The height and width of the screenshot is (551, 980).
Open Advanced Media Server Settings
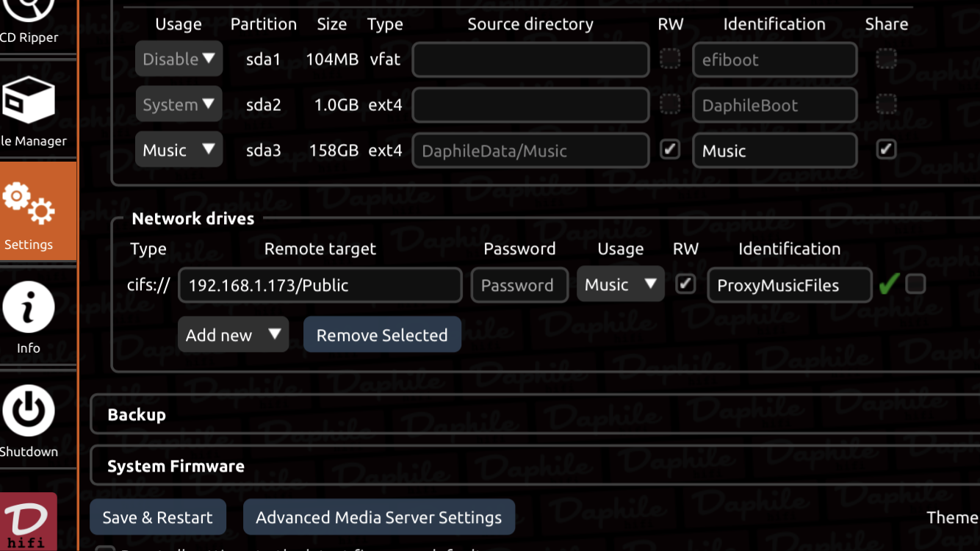(379, 517)
